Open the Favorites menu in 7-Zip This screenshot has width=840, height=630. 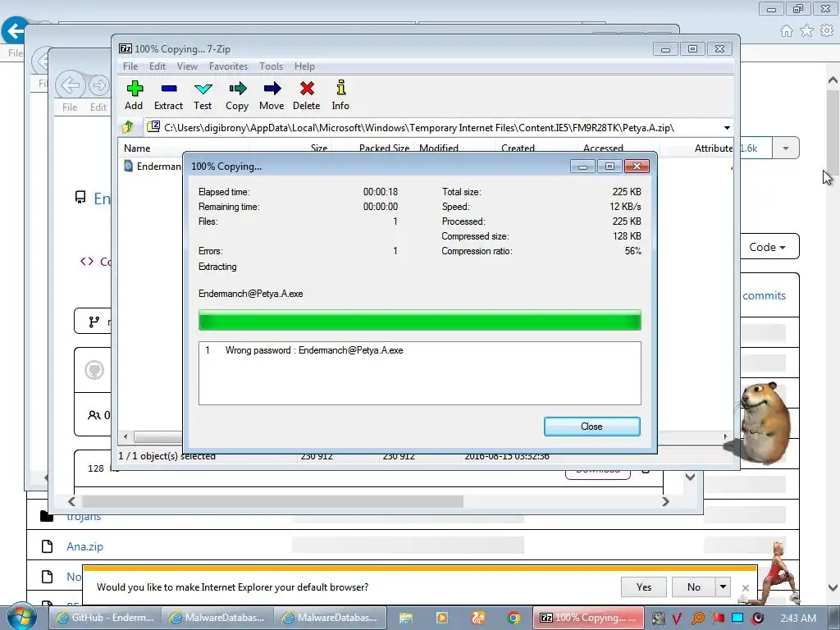229,66
